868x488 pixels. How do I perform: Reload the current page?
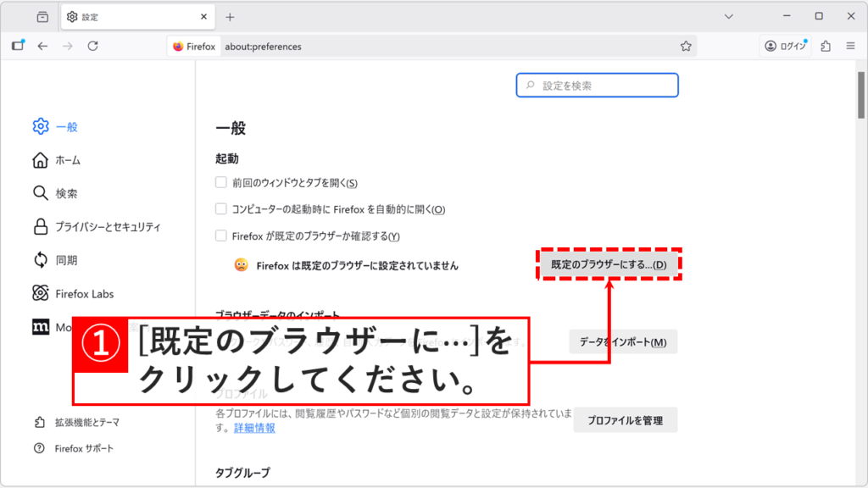(x=92, y=47)
